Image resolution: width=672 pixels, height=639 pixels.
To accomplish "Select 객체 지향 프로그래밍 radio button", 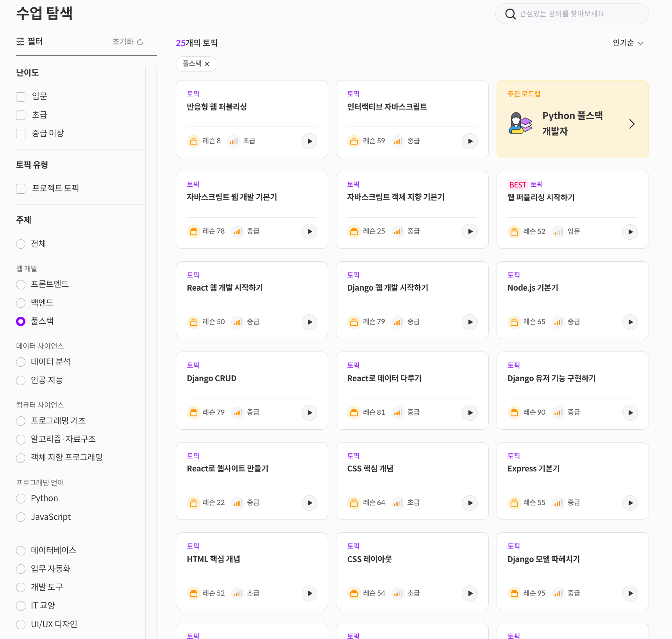I will 21,458.
